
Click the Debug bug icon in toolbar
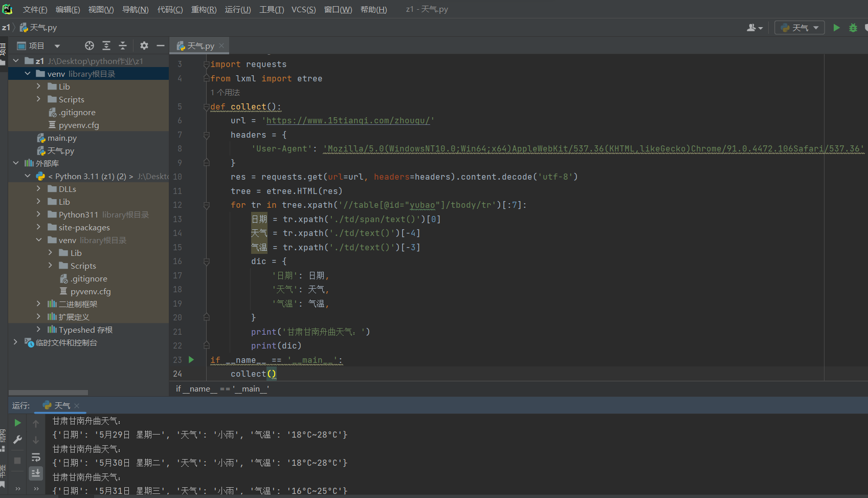pyautogui.click(x=853, y=28)
